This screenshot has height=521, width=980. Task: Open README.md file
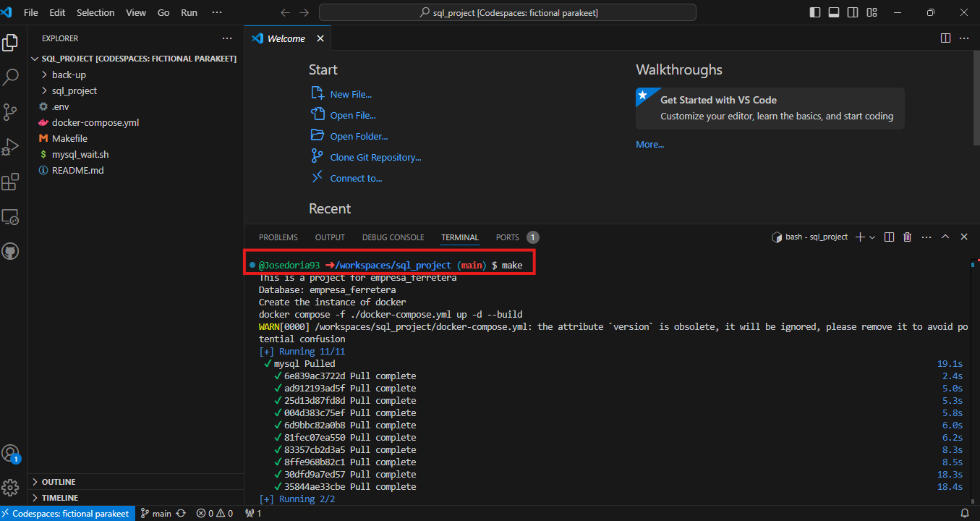[x=136, y=170]
